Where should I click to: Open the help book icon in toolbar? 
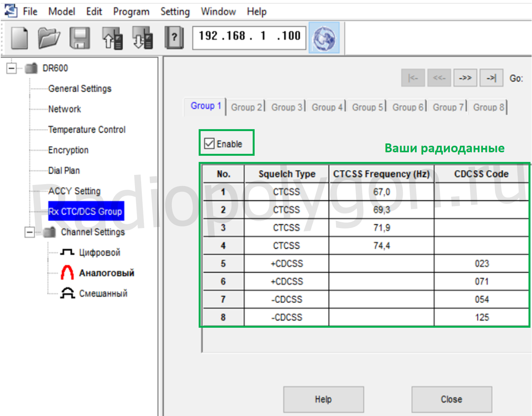[174, 38]
